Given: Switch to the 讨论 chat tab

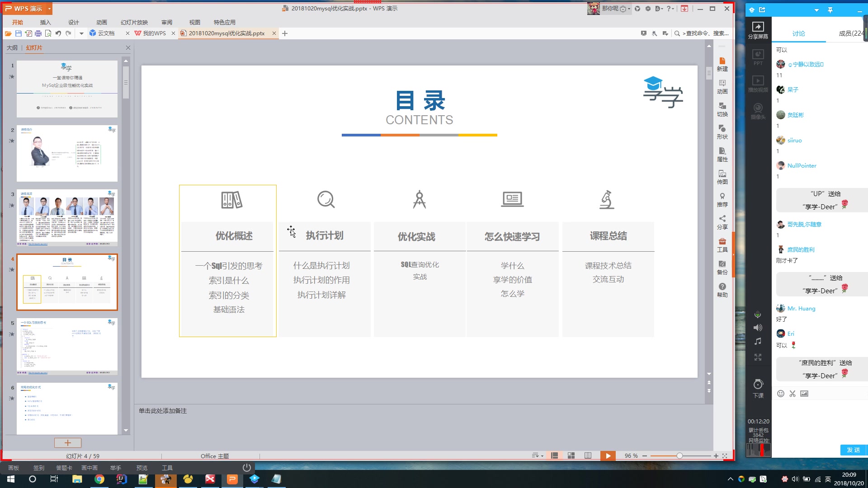Looking at the screenshot, I should [798, 33].
